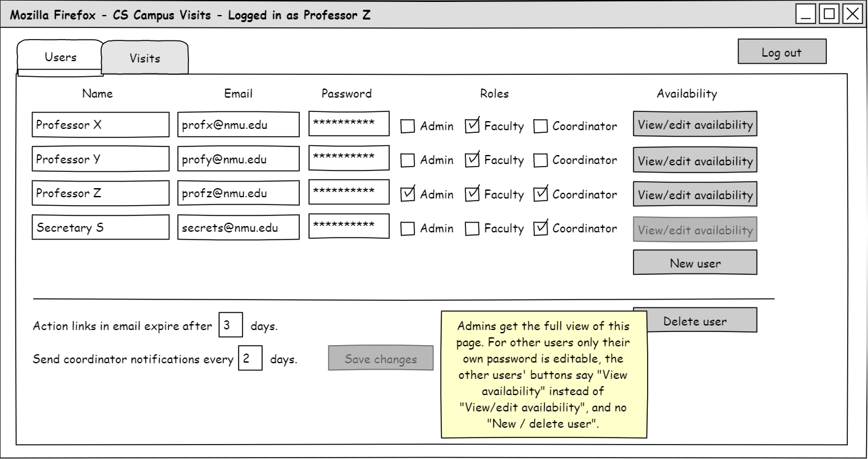Enable Admin role for Professor X

(x=407, y=126)
